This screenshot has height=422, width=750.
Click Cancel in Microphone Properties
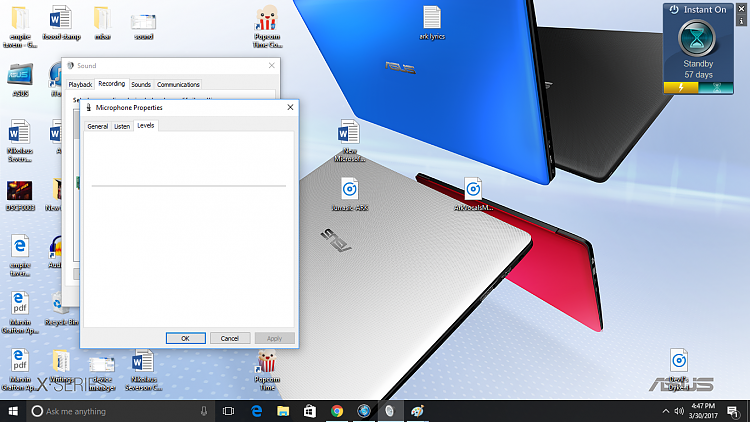click(x=229, y=338)
